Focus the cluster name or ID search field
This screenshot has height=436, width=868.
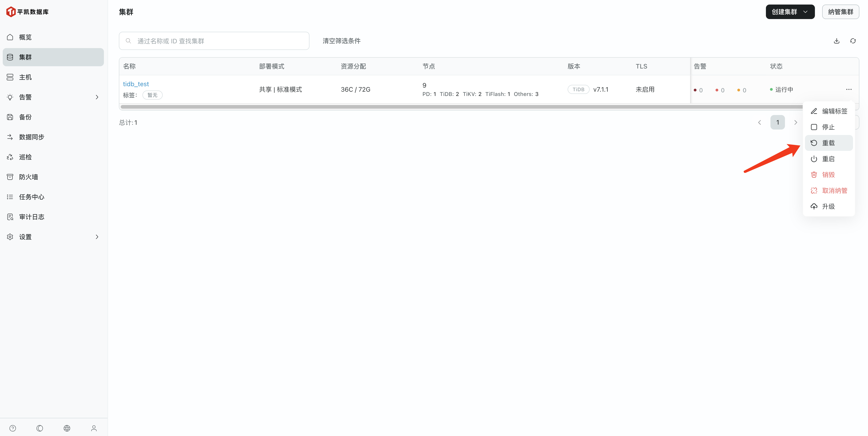tap(219, 41)
